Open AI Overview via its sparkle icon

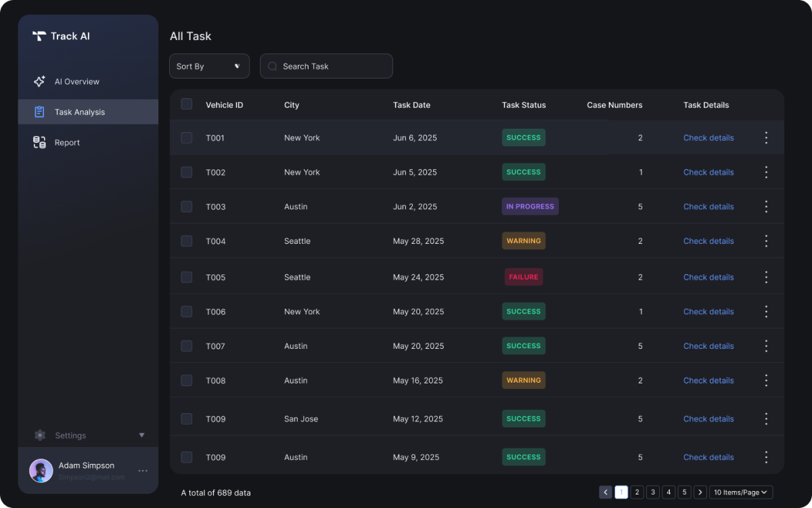(39, 81)
